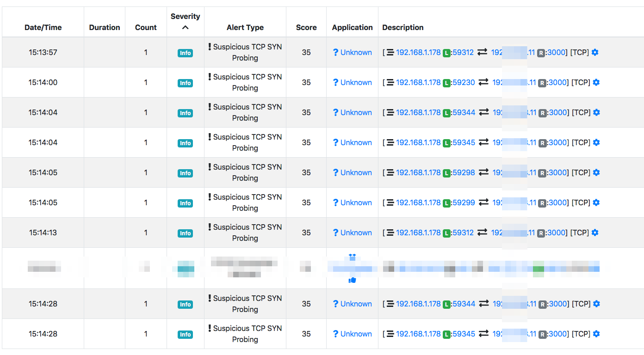Open the gear settings icon in the 15:13:57 row
Image resolution: width=644 pixels, height=355 pixels.
tap(595, 52)
